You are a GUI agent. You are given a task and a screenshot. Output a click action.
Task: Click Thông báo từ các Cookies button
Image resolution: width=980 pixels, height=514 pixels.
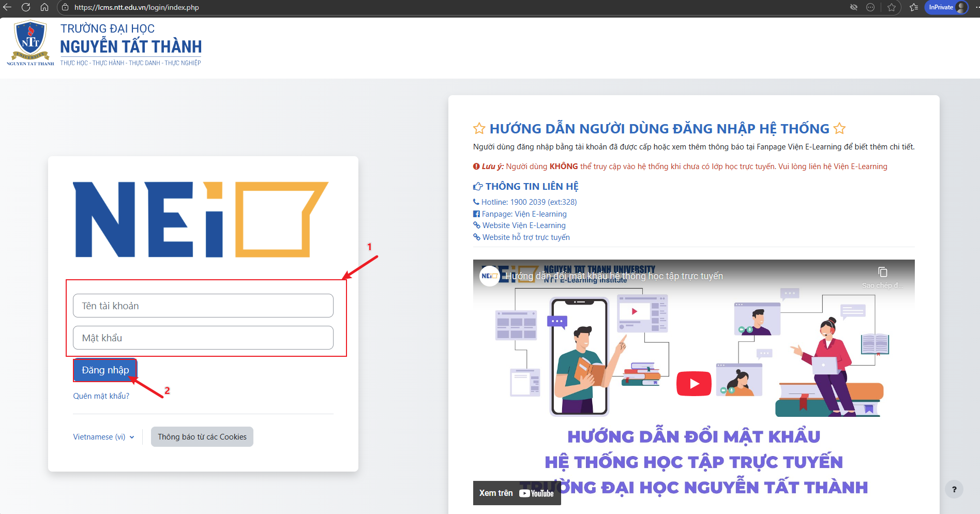tap(202, 437)
